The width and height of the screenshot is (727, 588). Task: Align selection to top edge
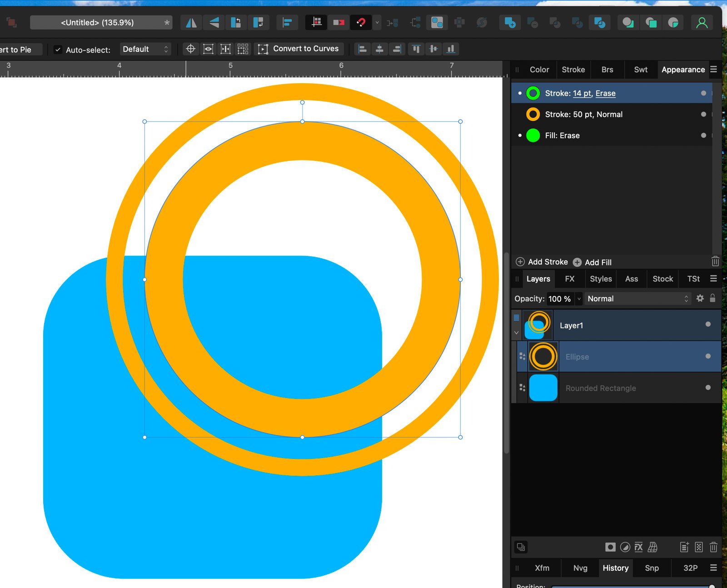[x=416, y=49]
